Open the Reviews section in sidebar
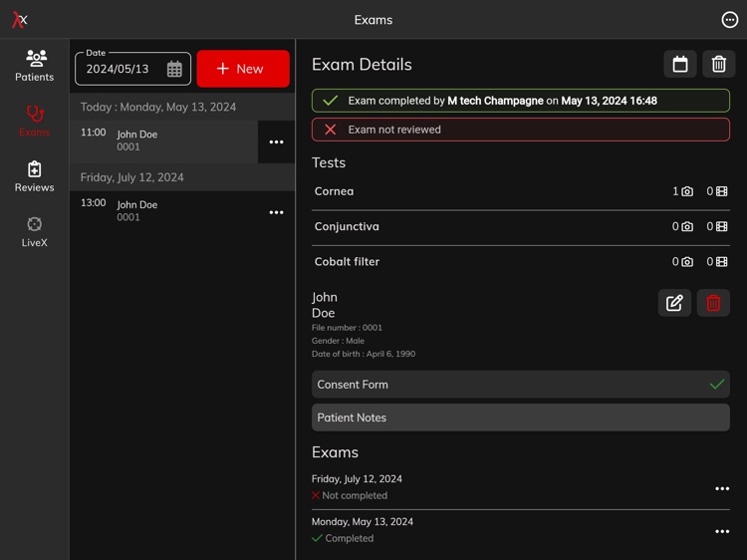Image resolution: width=747 pixels, height=560 pixels. [x=34, y=175]
